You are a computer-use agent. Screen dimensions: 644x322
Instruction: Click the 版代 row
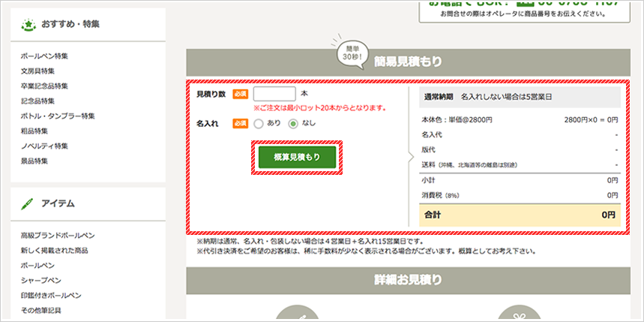(x=520, y=149)
